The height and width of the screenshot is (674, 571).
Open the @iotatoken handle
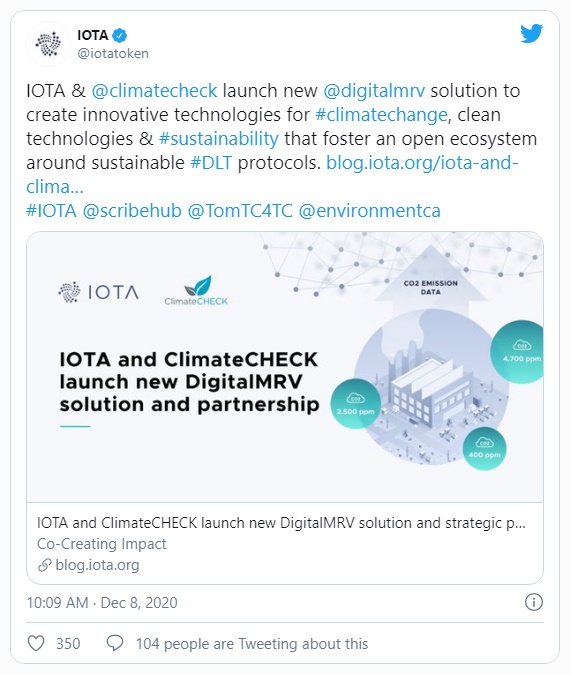[113, 54]
